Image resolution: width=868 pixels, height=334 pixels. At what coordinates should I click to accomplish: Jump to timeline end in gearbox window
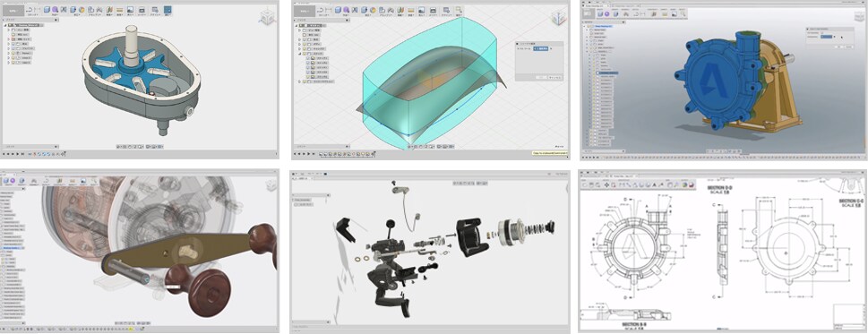(x=22, y=154)
